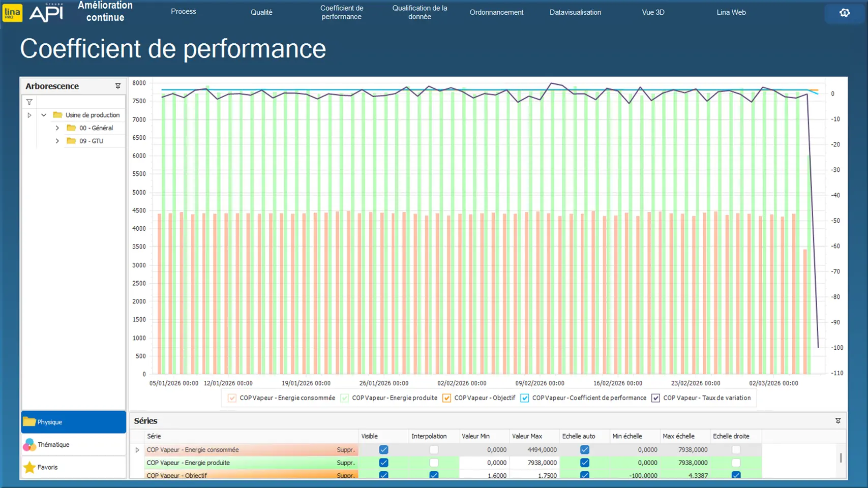868x488 pixels.
Task: Click the settings gear icon in the header
Action: 845,13
